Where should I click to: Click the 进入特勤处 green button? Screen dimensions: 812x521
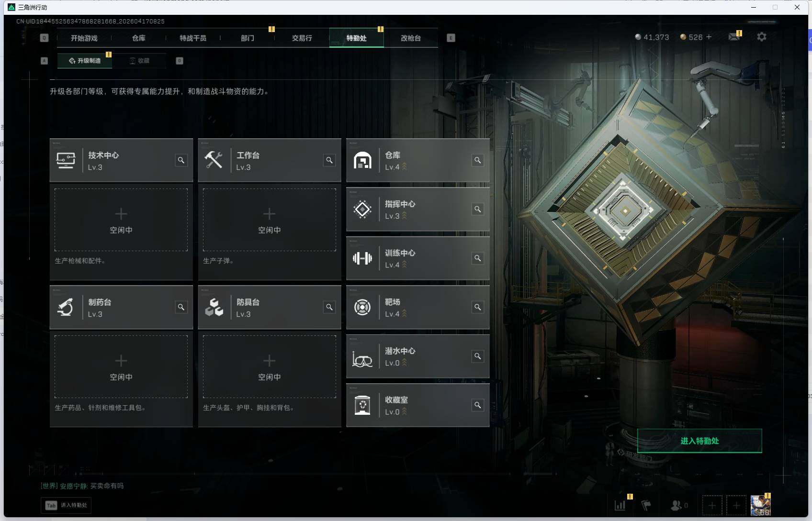coord(699,441)
